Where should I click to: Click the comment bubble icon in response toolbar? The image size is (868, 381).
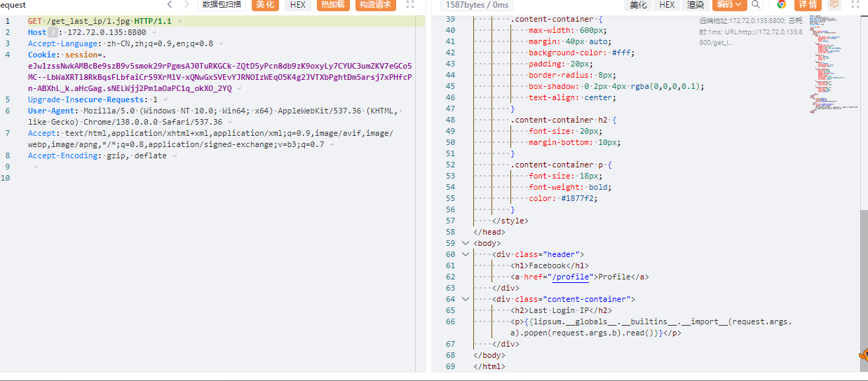[x=834, y=5]
